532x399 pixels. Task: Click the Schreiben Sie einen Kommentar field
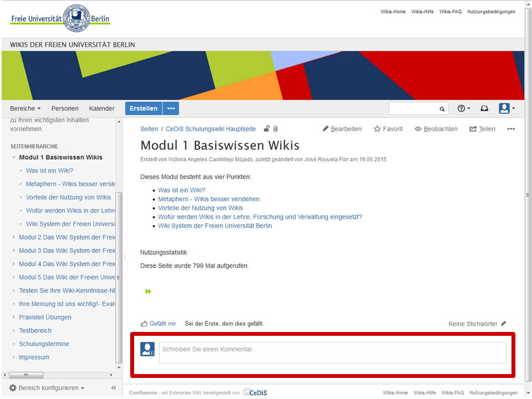click(x=332, y=353)
